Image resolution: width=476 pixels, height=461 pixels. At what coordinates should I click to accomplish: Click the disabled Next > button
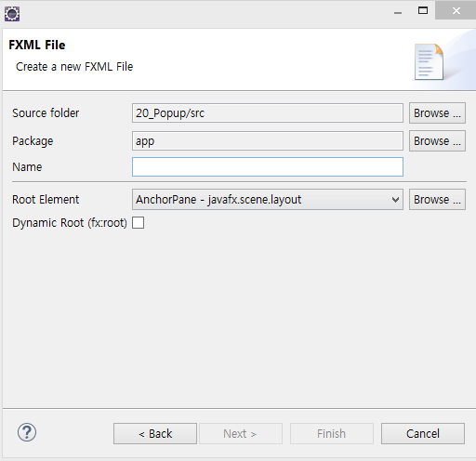241,434
